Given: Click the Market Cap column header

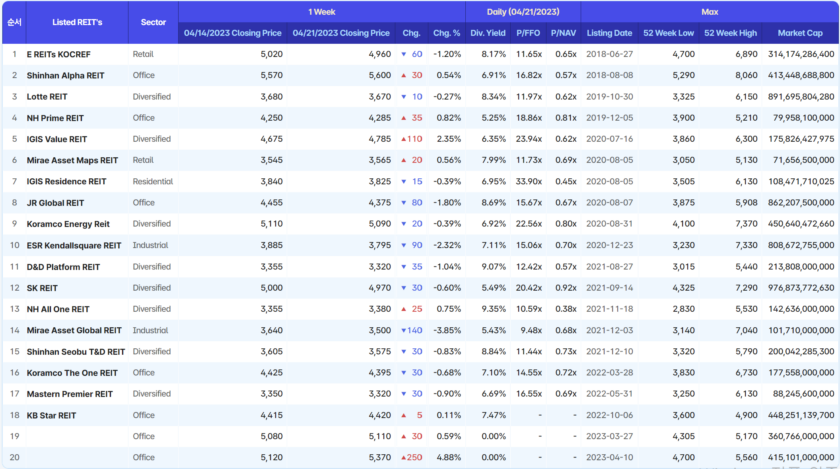Looking at the screenshot, I should [x=800, y=33].
